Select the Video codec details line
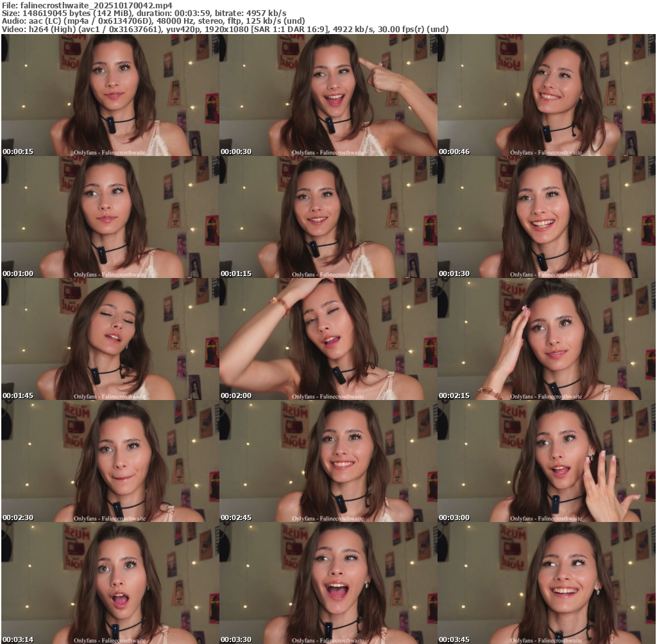The image size is (657, 644). point(225,30)
